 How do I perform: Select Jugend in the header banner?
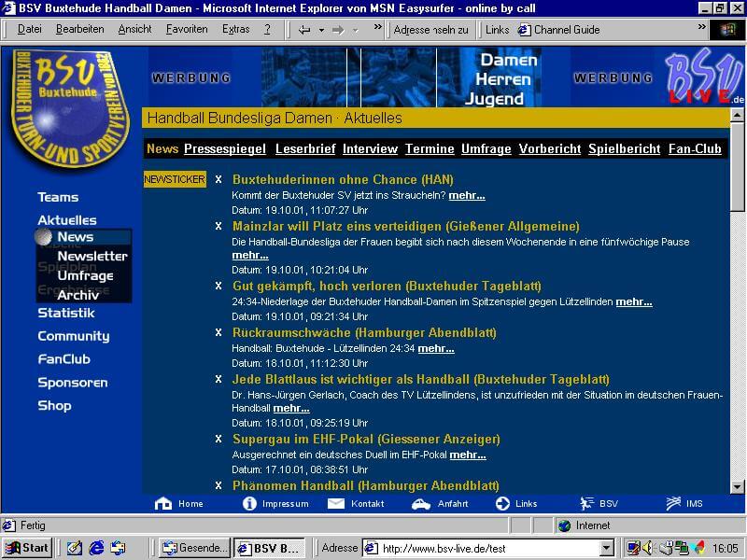point(494,99)
